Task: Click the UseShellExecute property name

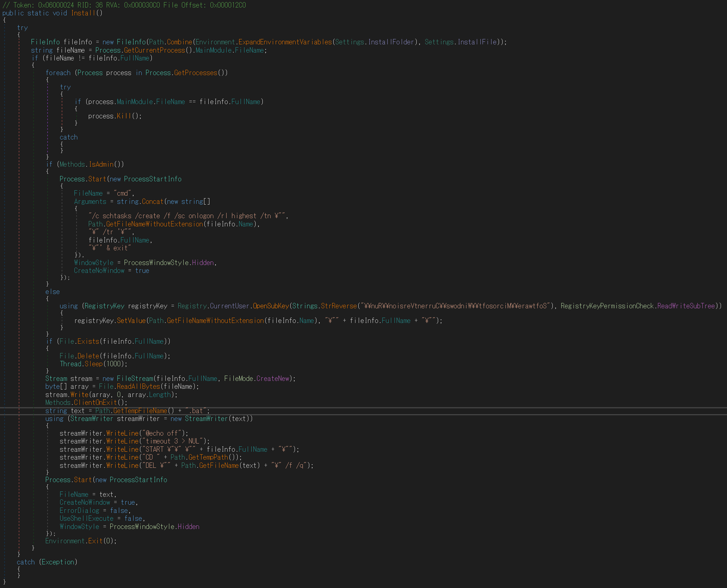Action: click(86, 519)
